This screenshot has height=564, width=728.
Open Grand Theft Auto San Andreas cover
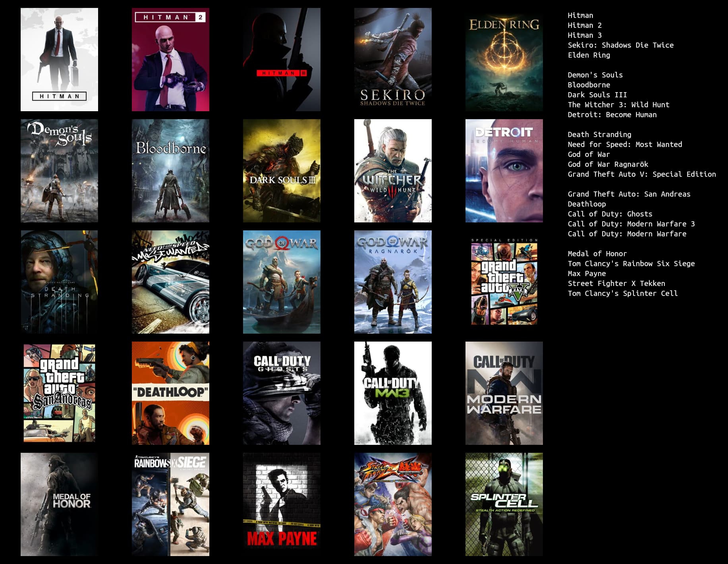pos(59,393)
